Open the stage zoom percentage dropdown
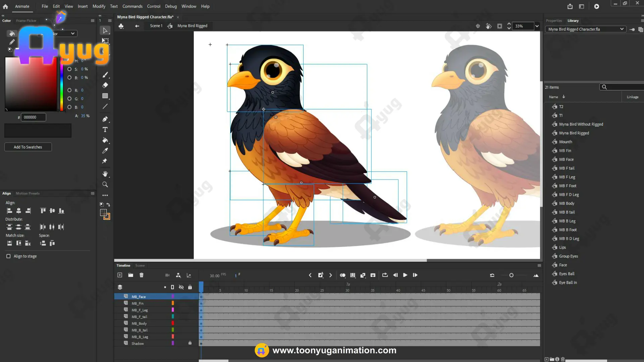Image resolution: width=644 pixels, height=362 pixels. 537,26
